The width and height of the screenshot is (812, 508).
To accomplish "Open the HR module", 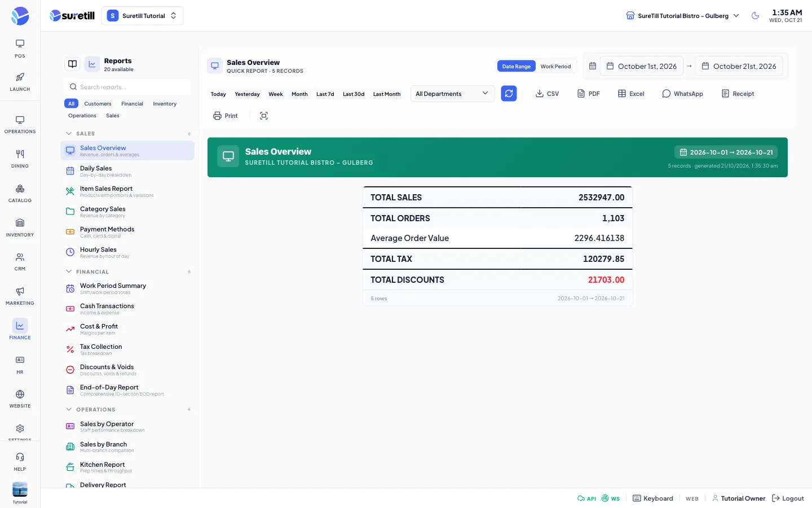I will [x=20, y=365].
